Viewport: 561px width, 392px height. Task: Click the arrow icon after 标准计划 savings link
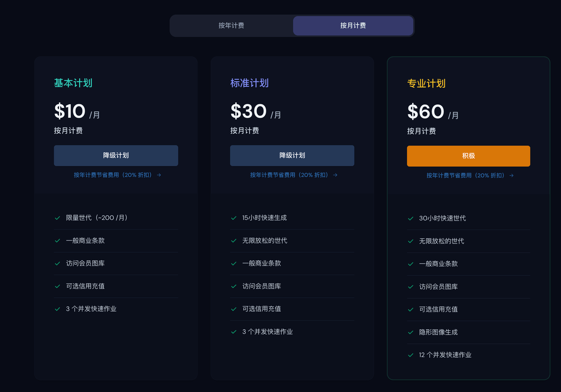click(334, 175)
